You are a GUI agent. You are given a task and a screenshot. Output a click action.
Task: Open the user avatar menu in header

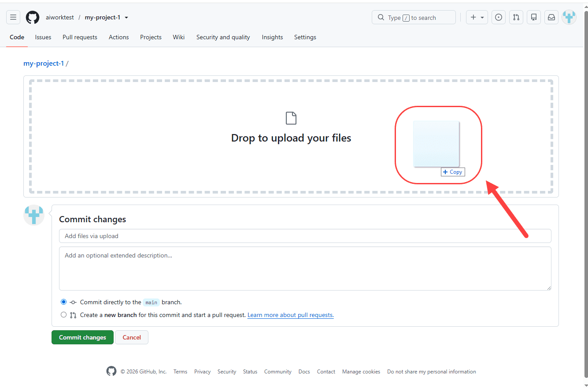[x=569, y=17]
